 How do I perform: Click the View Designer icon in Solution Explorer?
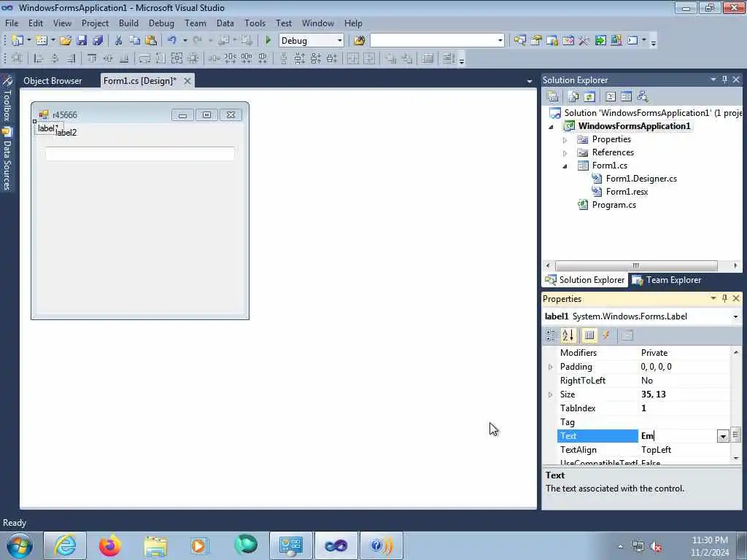click(x=626, y=97)
